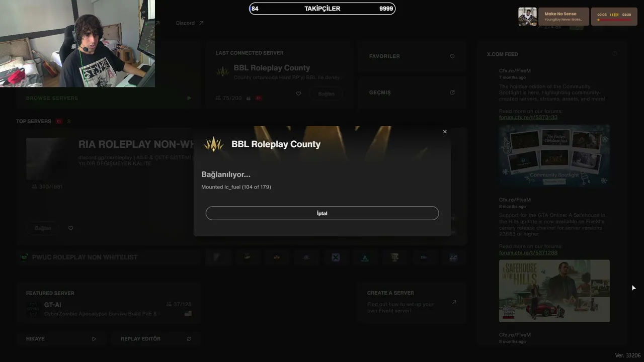View the Community Spotlight image
The image size is (644, 362).
coord(554,156)
